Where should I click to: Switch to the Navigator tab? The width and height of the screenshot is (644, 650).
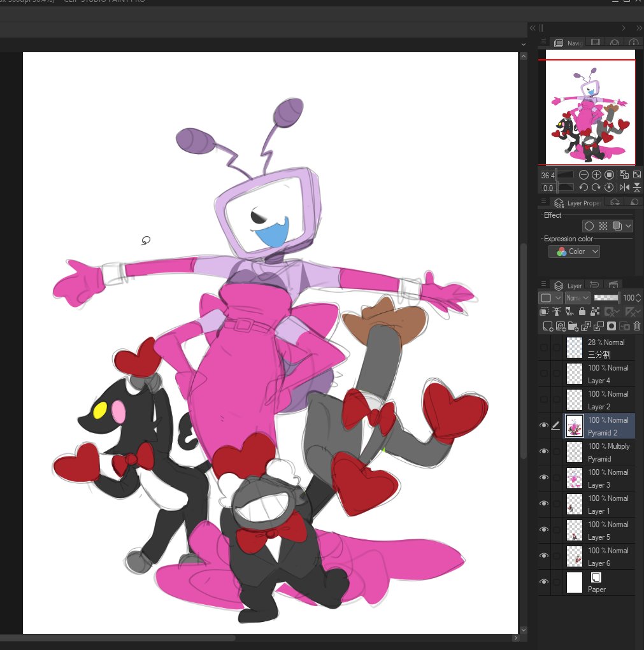pos(569,43)
